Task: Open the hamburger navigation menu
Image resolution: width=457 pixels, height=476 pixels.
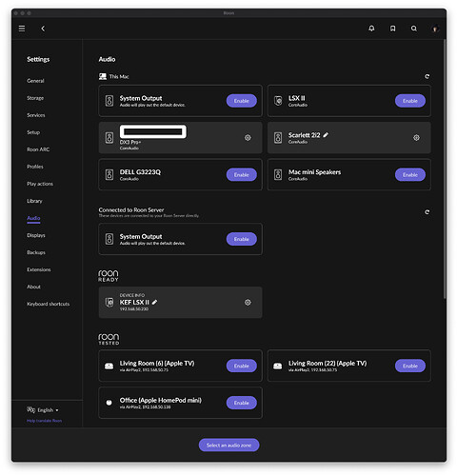Action: [x=22, y=29]
